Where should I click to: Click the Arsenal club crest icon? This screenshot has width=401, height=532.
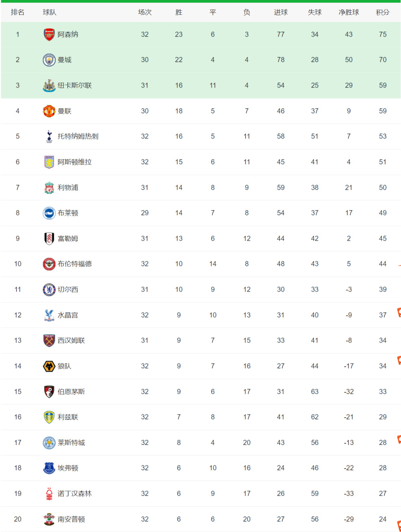49,35
